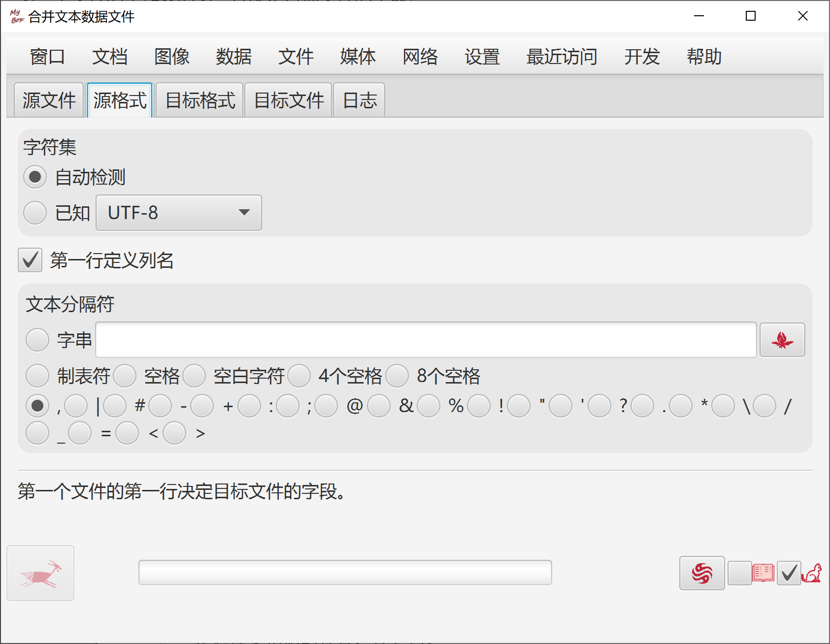Select the ? delimiter radio button
The width and height of the screenshot is (830, 644).
click(599, 406)
